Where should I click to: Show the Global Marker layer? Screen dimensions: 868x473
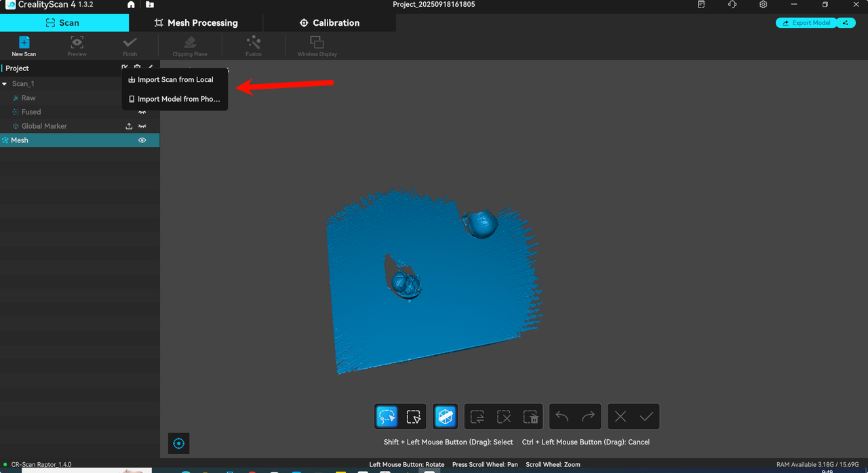pyautogui.click(x=142, y=126)
